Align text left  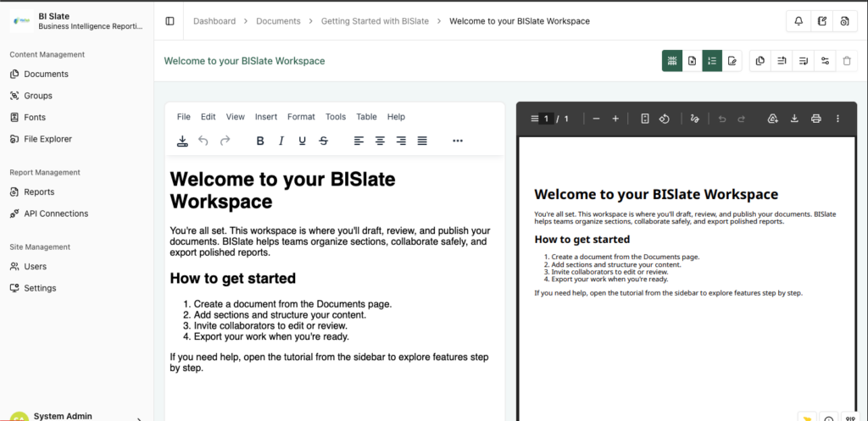[x=359, y=141]
